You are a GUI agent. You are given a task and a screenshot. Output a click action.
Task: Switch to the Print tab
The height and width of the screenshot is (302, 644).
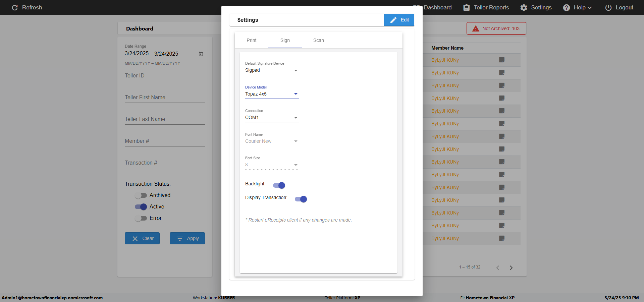coord(252,40)
